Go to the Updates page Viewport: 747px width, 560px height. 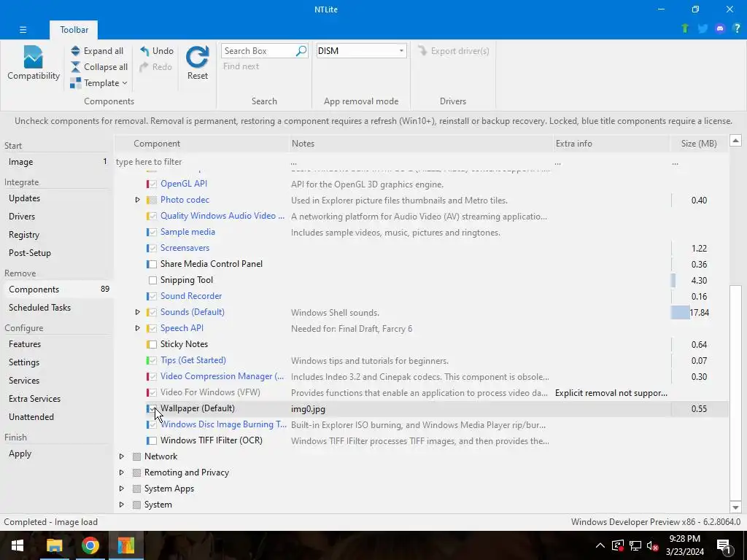pyautogui.click(x=24, y=198)
